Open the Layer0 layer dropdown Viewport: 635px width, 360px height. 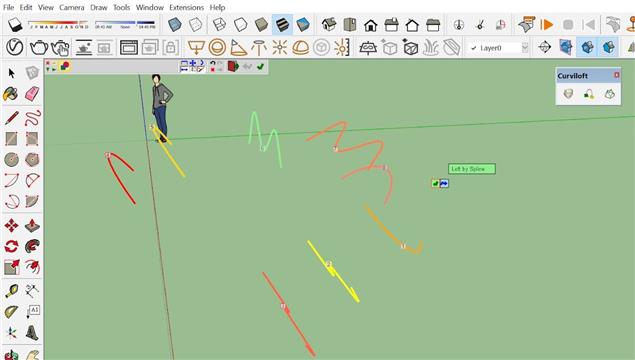point(499,48)
